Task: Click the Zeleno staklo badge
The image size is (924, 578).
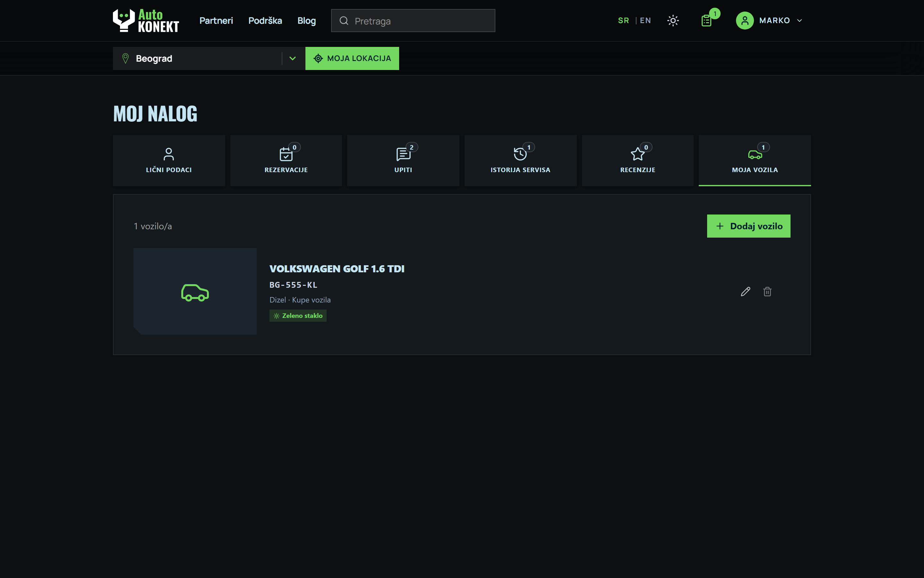Action: [298, 316]
